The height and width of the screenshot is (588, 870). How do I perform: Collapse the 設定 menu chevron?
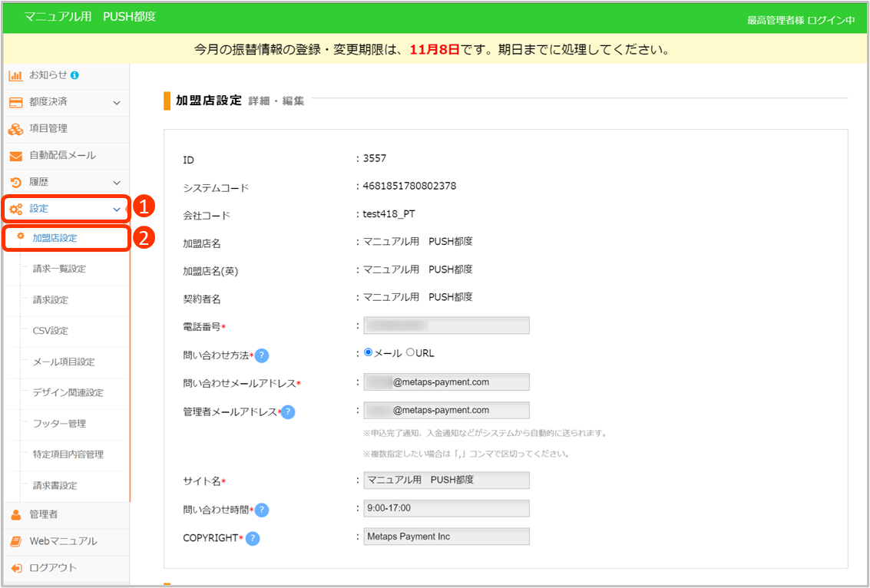pos(117,209)
